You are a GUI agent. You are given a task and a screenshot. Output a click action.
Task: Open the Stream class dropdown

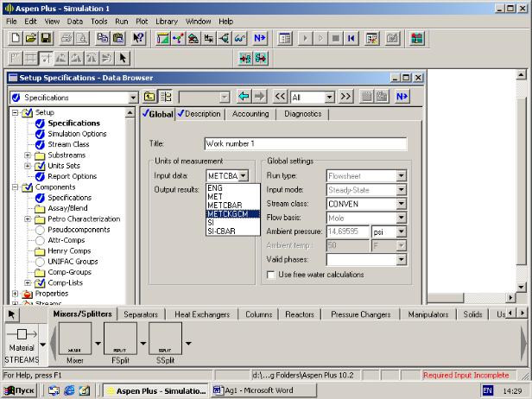[401, 204]
